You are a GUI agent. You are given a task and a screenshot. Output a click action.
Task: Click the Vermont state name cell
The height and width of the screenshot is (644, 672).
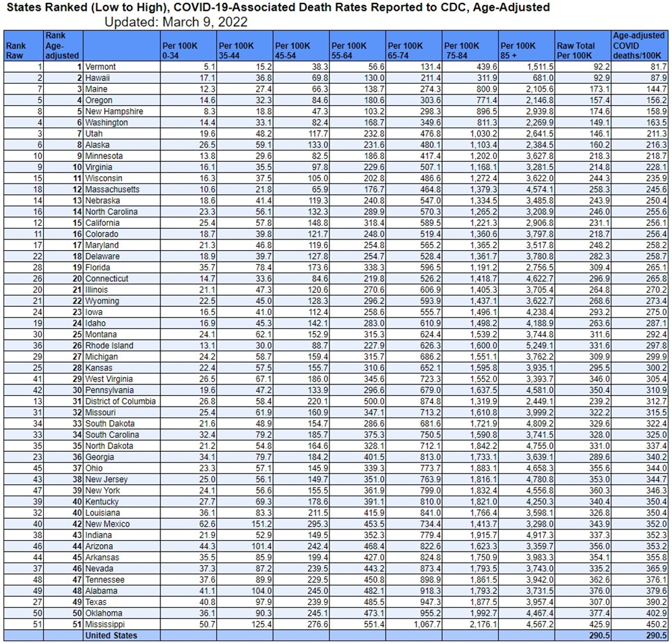click(x=100, y=67)
